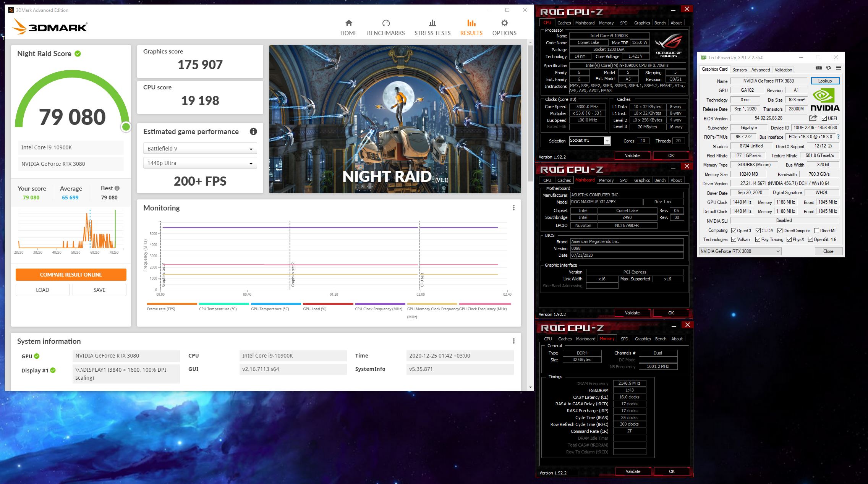Viewport: 868px width, 484px height.
Task: Click the Night Raid preview image
Action: pos(395,119)
